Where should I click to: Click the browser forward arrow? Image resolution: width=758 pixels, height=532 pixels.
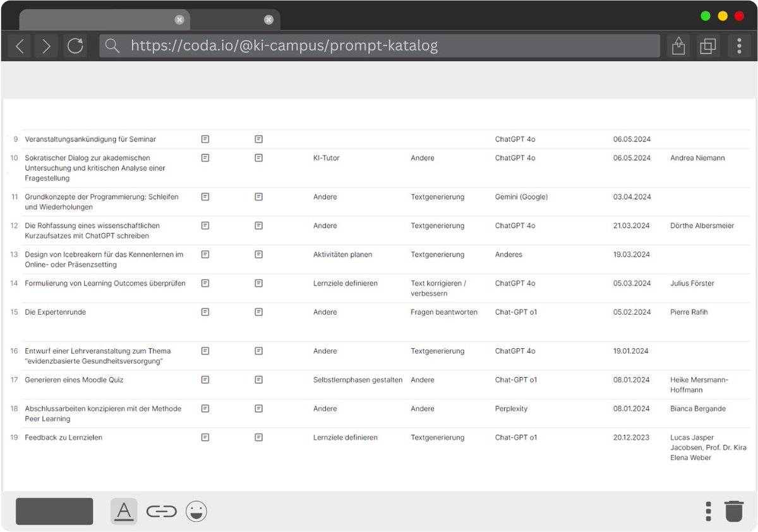(46, 45)
